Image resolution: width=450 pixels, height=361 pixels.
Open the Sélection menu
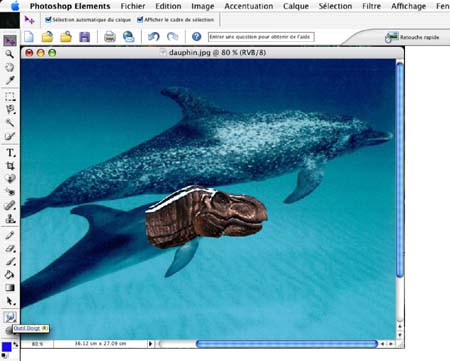point(335,6)
